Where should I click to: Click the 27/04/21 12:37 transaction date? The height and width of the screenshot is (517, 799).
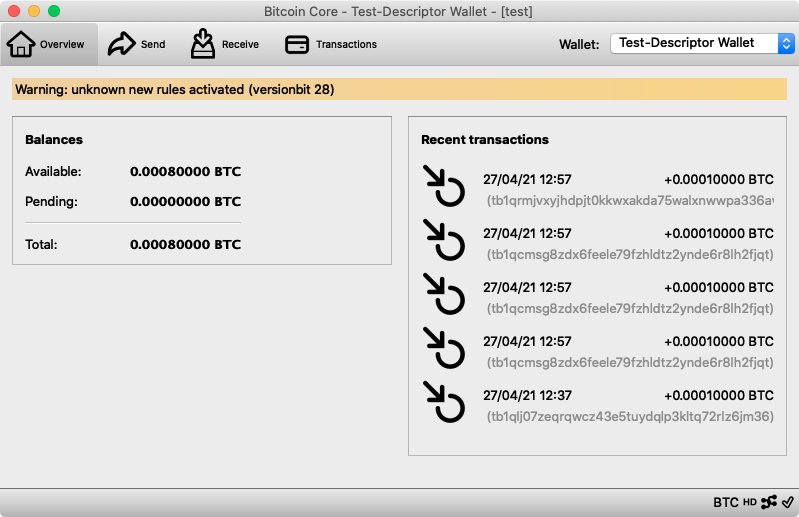point(527,395)
